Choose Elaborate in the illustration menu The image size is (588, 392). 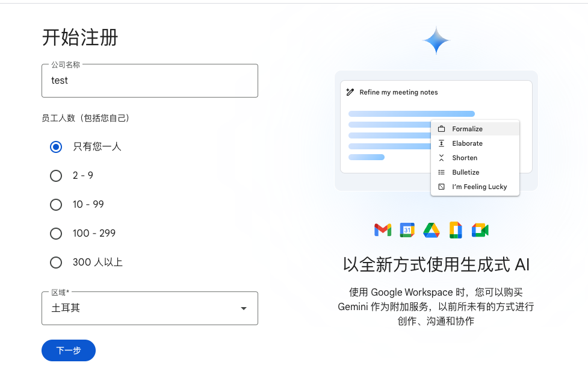(x=475, y=143)
